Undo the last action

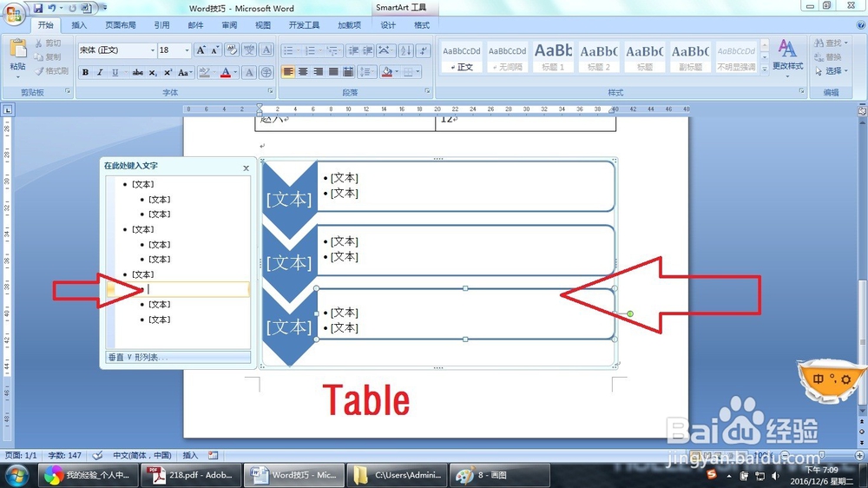[x=52, y=9]
